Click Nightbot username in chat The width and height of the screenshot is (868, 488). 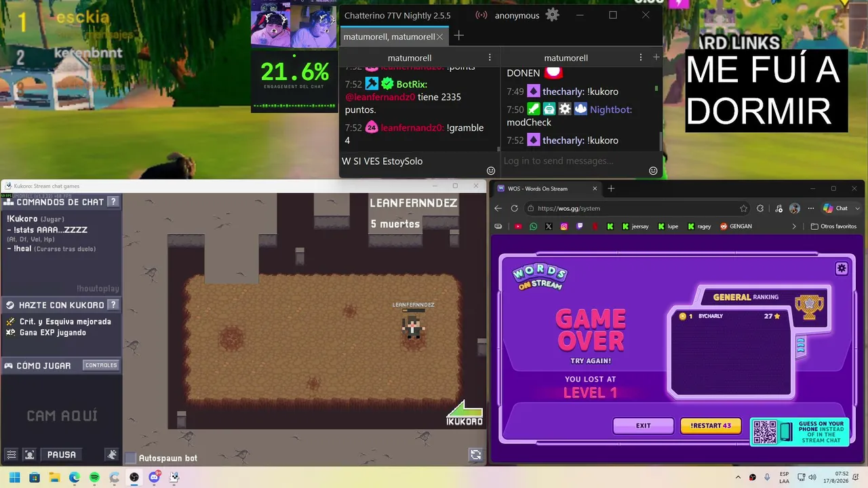611,109
